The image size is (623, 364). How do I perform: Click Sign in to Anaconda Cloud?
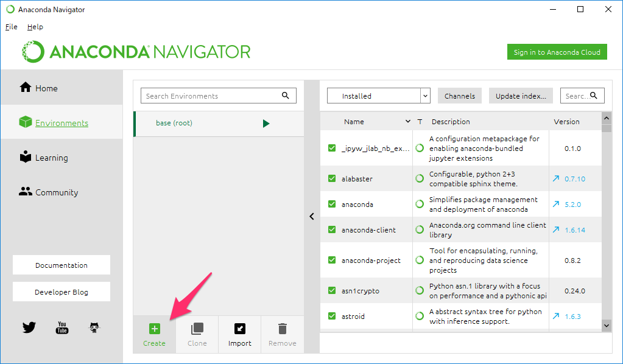[557, 52]
